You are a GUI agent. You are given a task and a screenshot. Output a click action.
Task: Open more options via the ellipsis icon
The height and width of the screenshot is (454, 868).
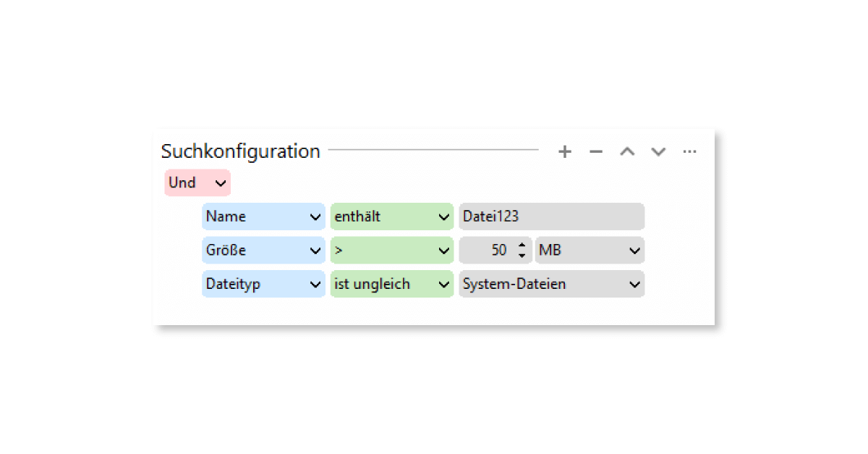[x=689, y=151]
